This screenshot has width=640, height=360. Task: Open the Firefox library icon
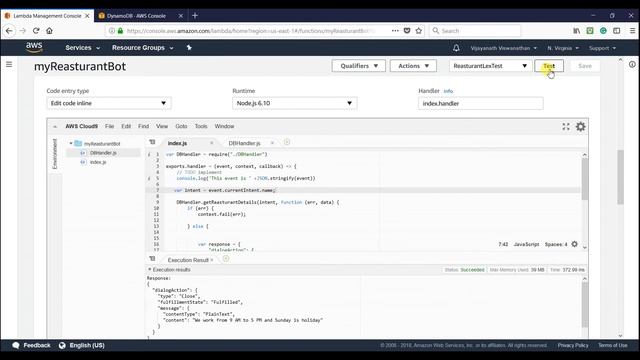tap(576, 31)
